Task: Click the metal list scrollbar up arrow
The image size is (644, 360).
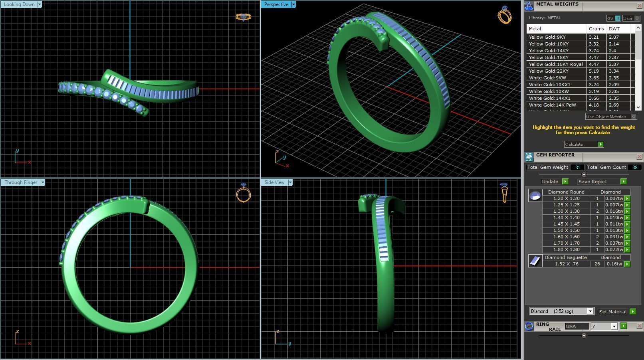Action: (x=638, y=28)
